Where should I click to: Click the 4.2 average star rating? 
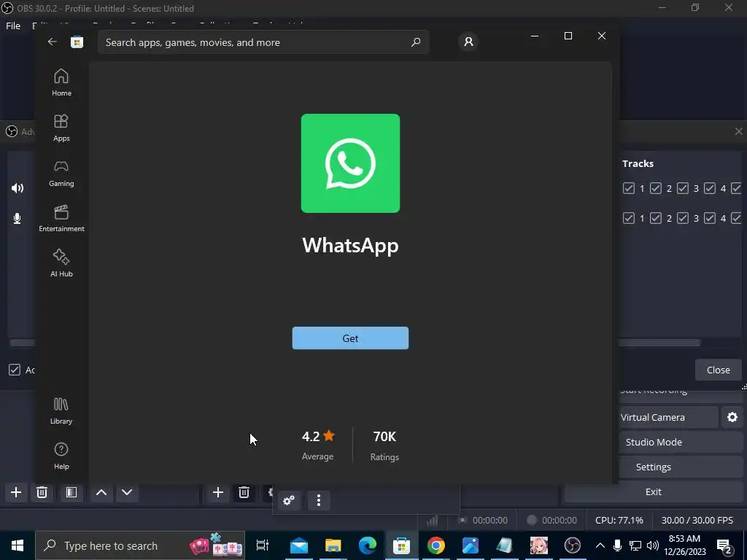318,436
